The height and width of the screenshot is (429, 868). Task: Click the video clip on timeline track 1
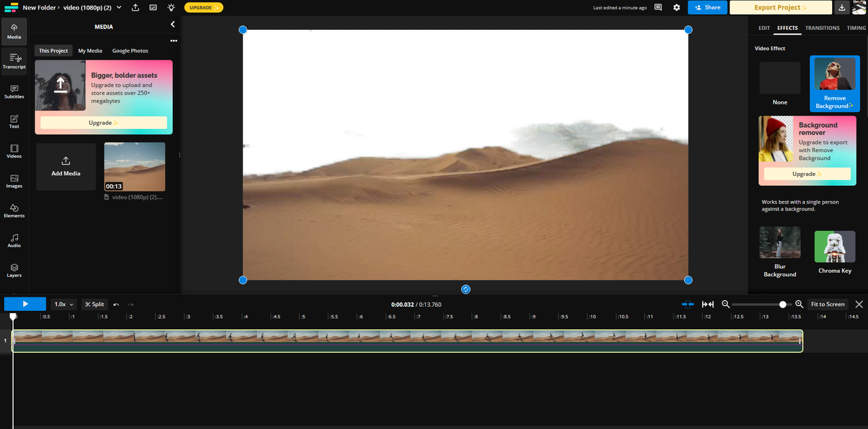407,341
